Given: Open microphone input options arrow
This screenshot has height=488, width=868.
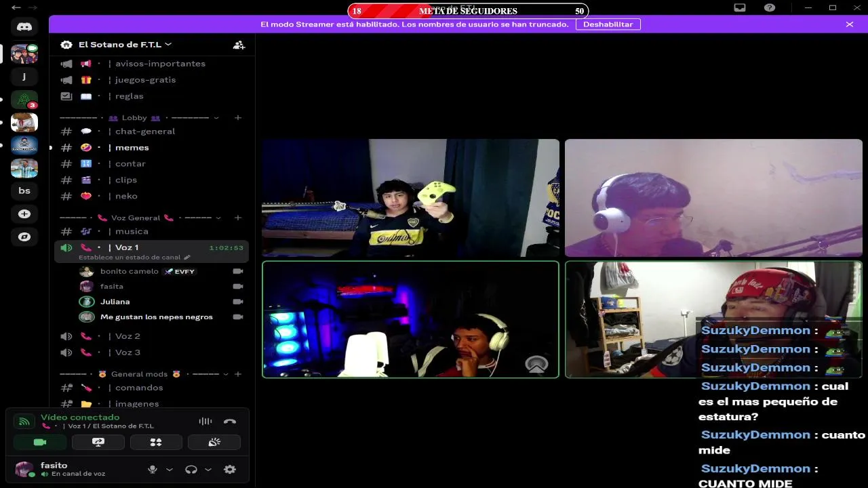Looking at the screenshot, I should [x=170, y=469].
